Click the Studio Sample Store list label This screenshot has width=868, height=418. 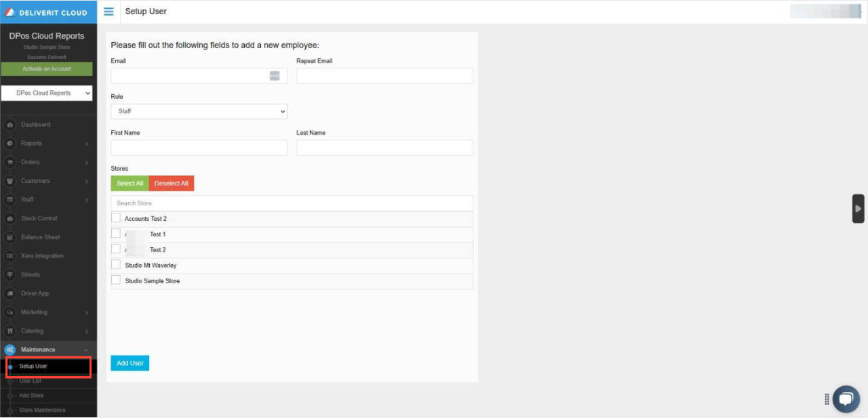coord(153,281)
